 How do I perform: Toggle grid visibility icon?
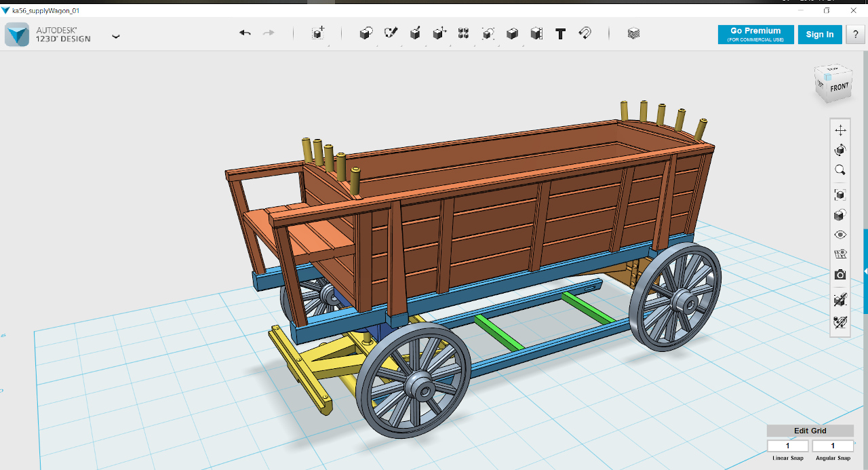pyautogui.click(x=840, y=254)
